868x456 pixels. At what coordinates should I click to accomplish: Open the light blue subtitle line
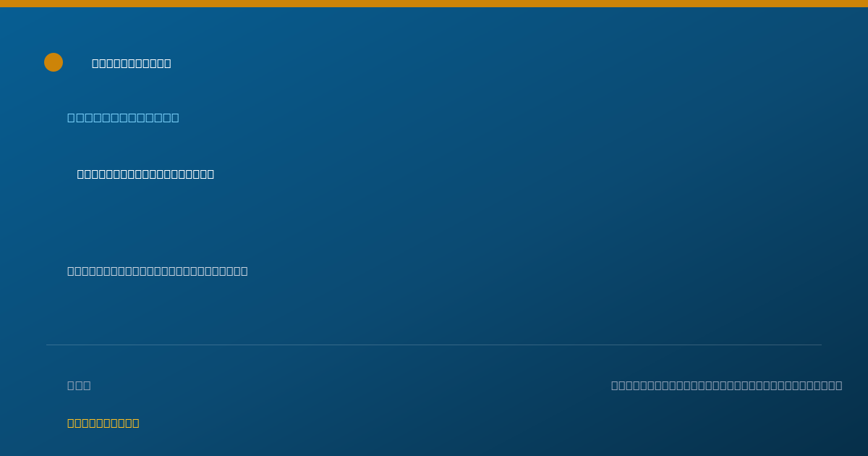[123, 117]
